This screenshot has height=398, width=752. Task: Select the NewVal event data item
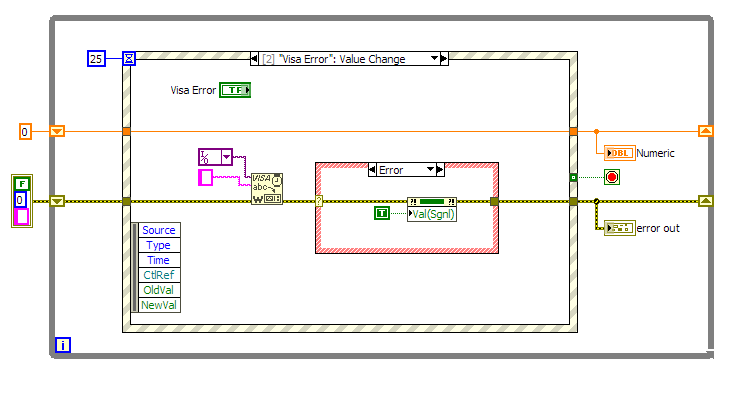click(159, 304)
